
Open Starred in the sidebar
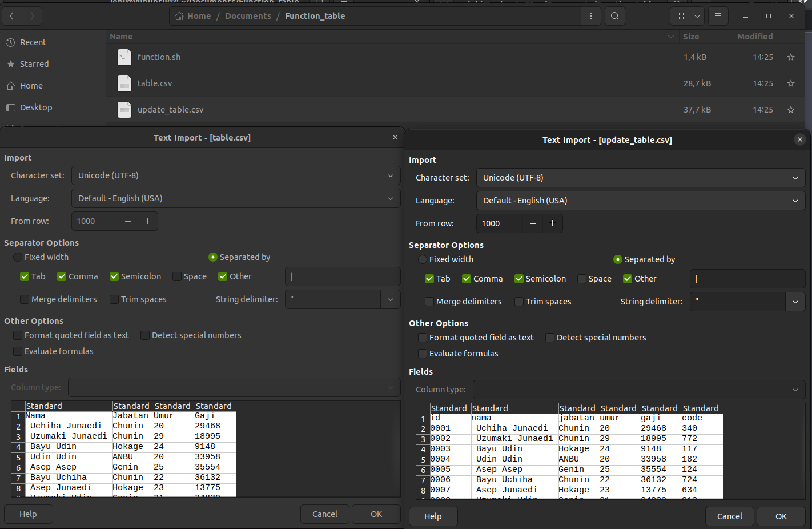34,64
